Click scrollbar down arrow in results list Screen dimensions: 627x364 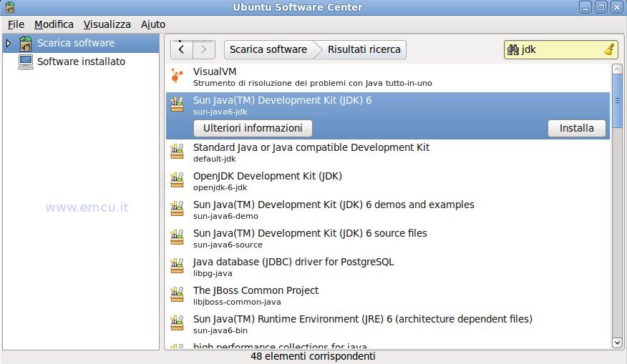coord(617,343)
